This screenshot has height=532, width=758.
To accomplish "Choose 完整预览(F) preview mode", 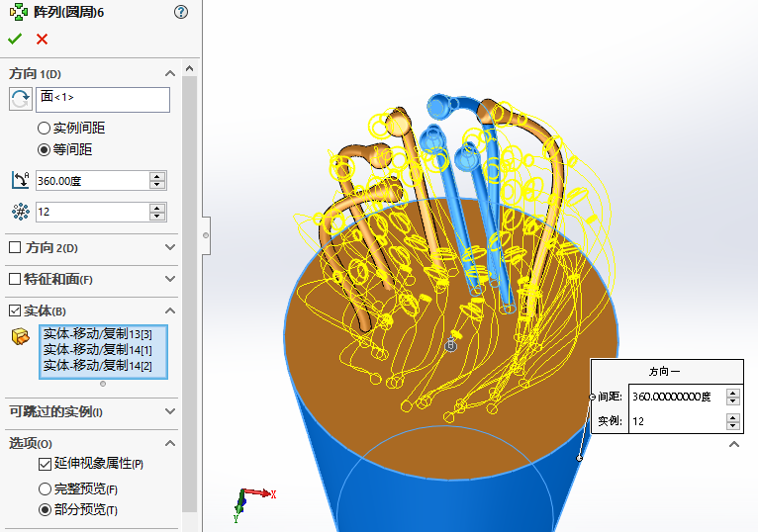I will [x=44, y=488].
